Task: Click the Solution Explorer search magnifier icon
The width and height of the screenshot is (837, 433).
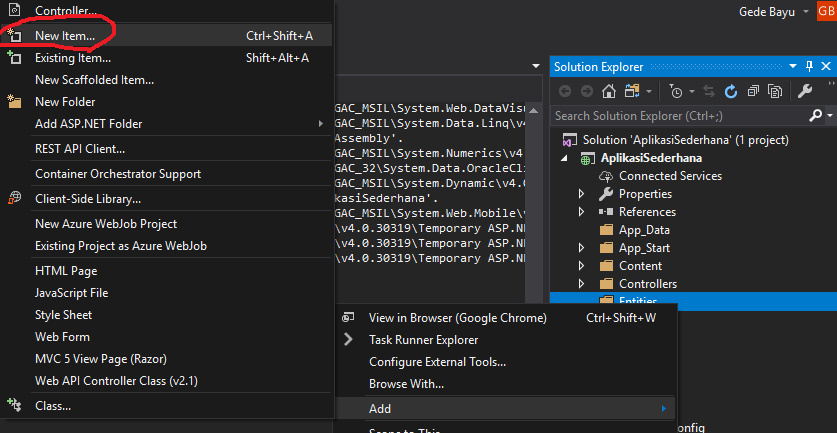Action: tap(817, 116)
